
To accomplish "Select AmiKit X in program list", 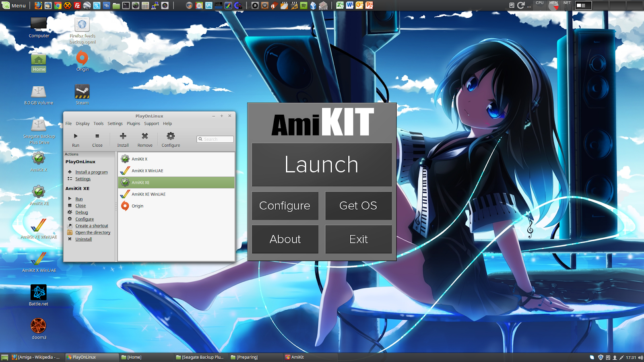I will (x=176, y=159).
